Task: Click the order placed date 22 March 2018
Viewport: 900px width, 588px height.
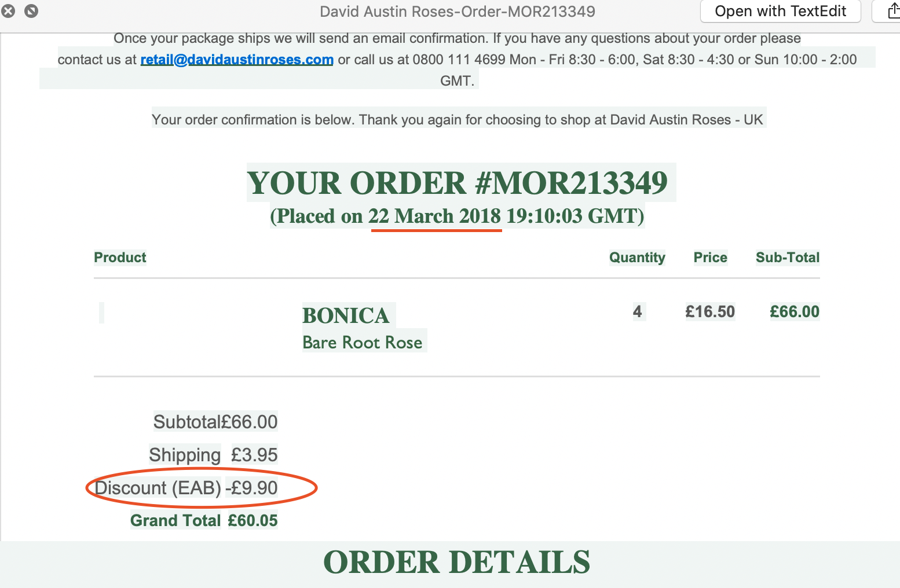Action: (x=434, y=216)
